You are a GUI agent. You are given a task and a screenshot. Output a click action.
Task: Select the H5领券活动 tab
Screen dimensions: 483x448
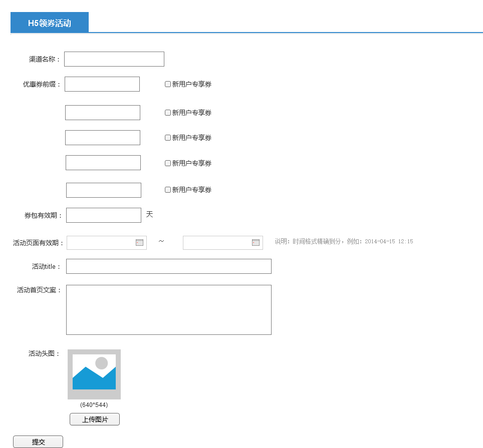click(50, 23)
